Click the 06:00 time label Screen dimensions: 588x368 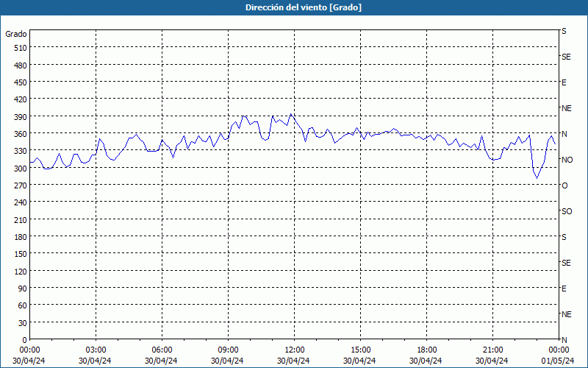162,350
